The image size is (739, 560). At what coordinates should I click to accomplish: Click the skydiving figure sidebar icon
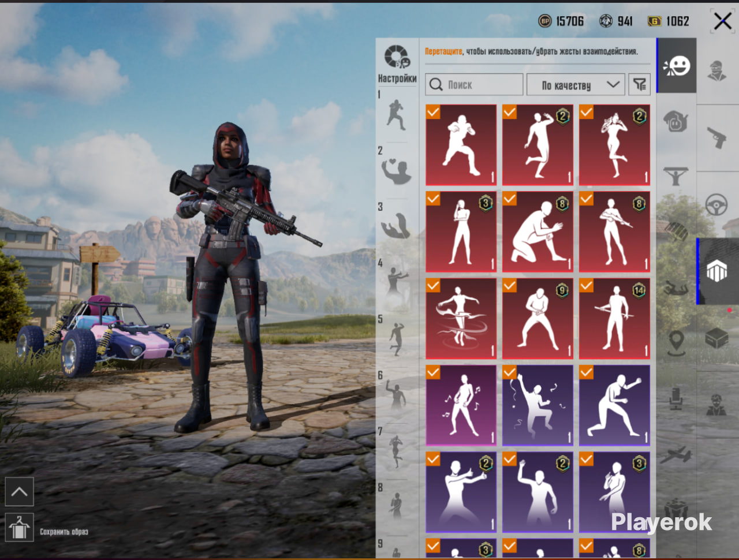click(676, 287)
